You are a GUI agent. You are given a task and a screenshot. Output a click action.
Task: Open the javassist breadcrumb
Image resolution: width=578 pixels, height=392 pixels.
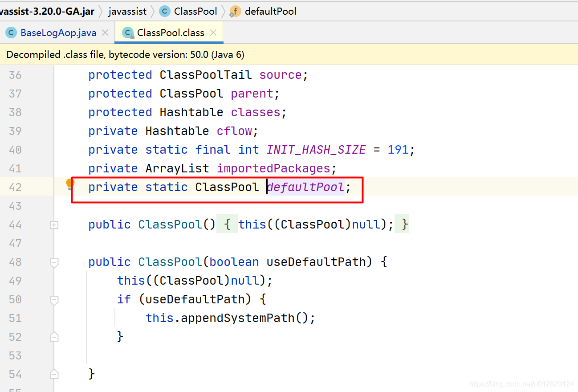pyautogui.click(x=127, y=11)
